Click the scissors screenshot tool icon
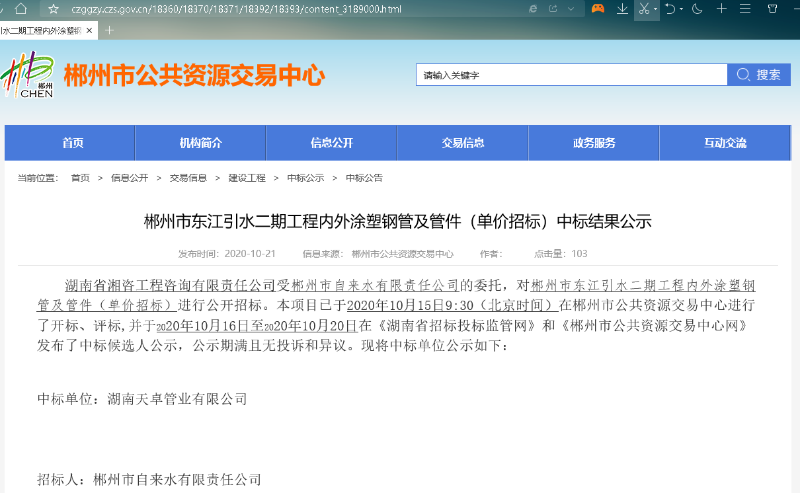The width and height of the screenshot is (800, 493). pyautogui.click(x=645, y=9)
